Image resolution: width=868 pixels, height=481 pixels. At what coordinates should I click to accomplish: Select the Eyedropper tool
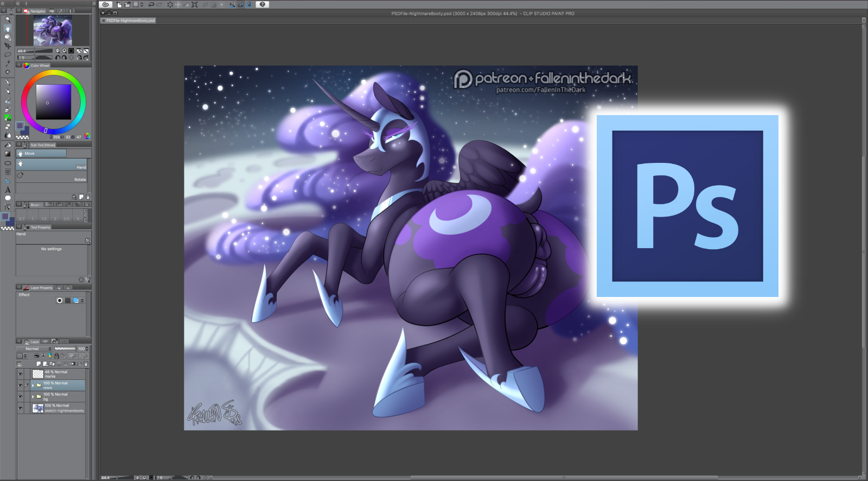(x=8, y=63)
